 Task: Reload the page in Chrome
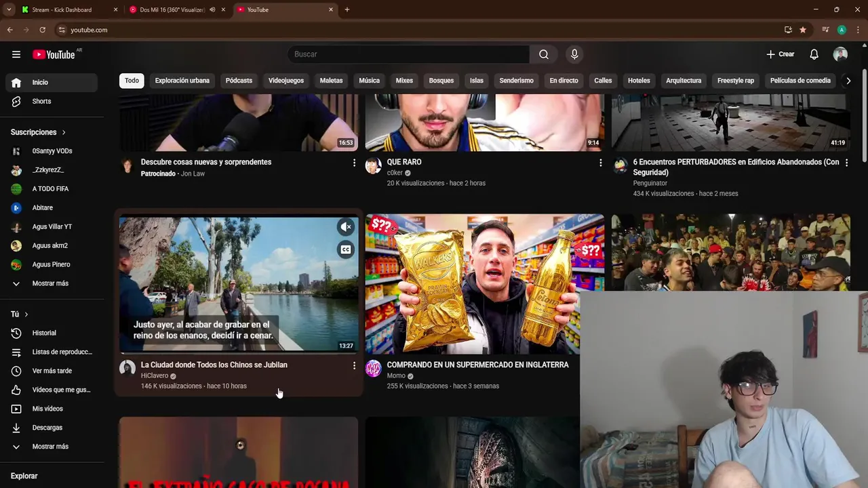[42, 30]
